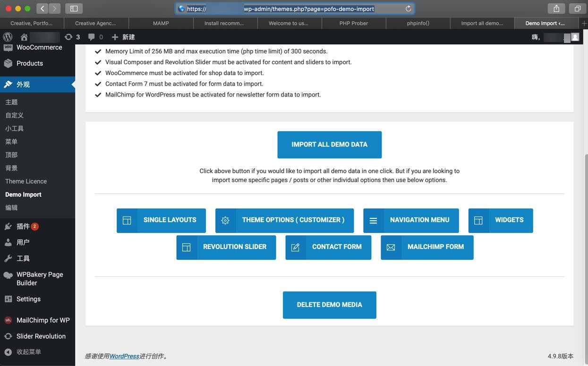Click the Navigation Menu import button
The width and height of the screenshot is (588, 366).
tap(411, 220)
